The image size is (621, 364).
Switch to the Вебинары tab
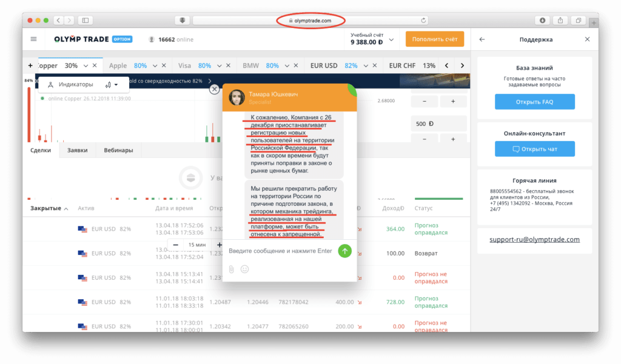[x=118, y=150]
